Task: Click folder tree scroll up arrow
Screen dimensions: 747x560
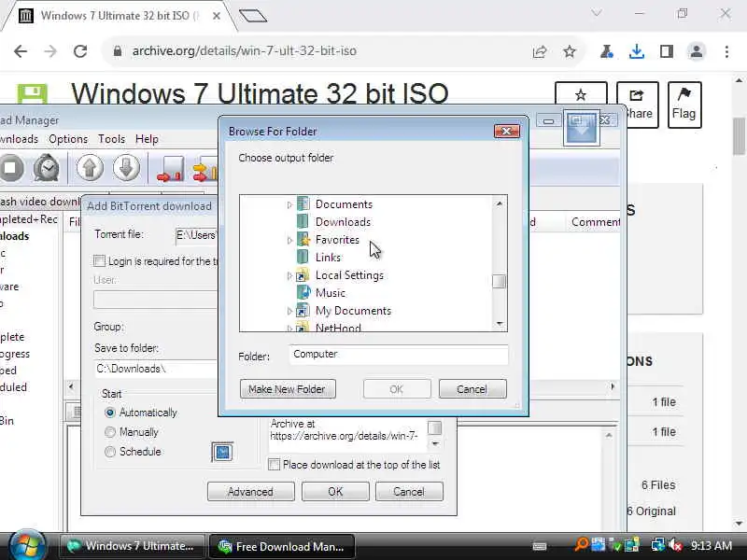Action: click(x=500, y=203)
